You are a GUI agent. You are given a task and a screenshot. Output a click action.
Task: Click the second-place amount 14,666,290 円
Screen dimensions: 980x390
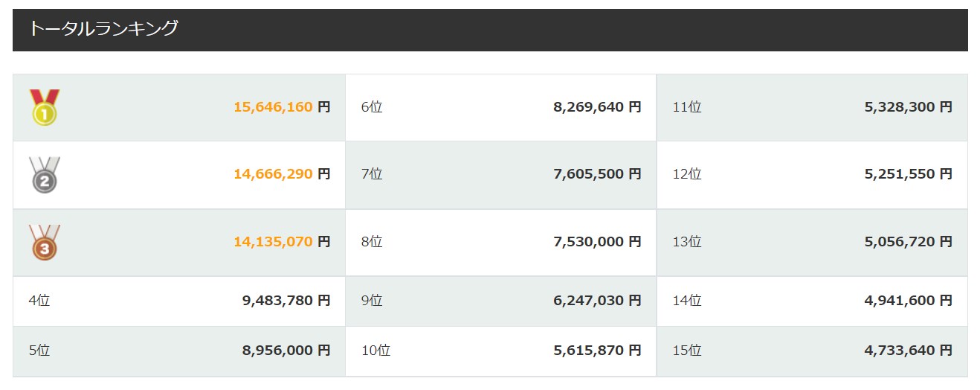[x=282, y=174]
